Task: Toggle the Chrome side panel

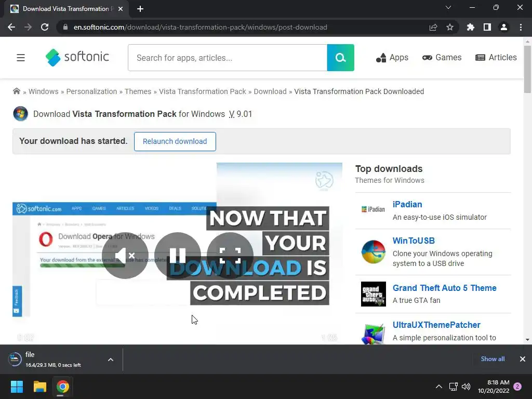Action: 487,27
